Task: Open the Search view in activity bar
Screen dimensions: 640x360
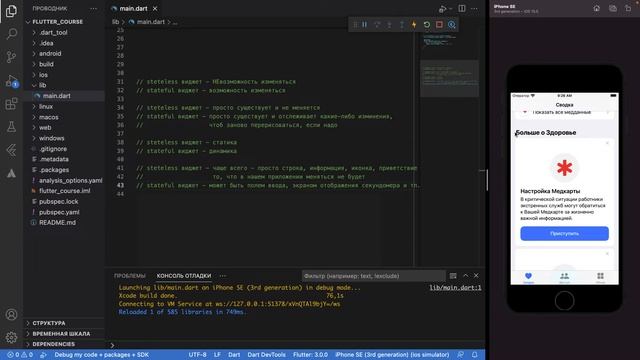Action: (x=11, y=33)
